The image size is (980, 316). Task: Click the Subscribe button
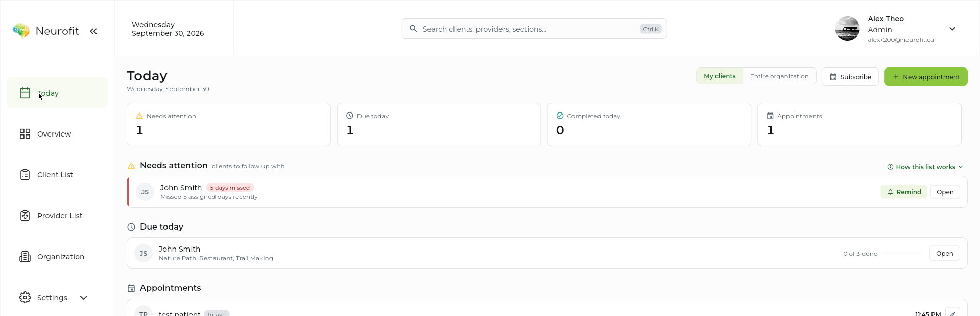[850, 77]
